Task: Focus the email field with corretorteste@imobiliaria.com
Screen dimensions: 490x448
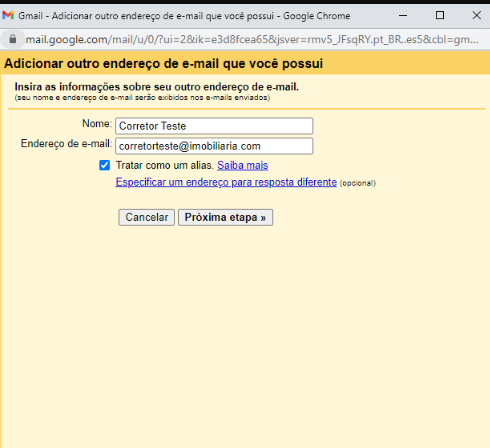Action: tap(214, 146)
